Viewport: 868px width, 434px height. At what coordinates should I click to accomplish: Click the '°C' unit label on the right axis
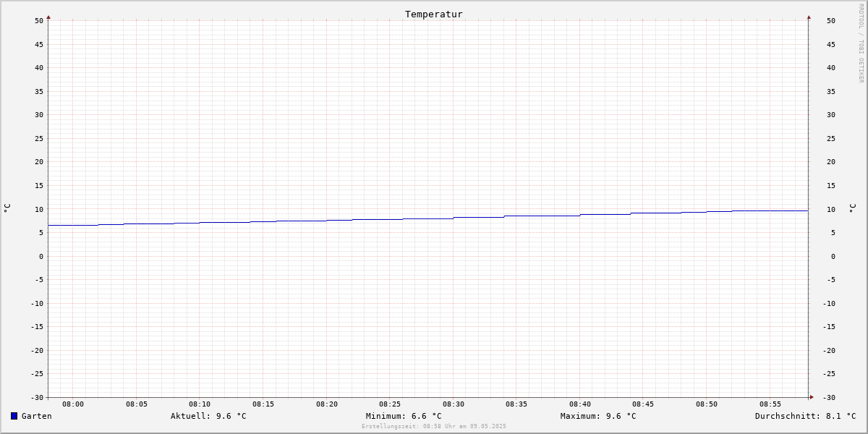pos(853,208)
